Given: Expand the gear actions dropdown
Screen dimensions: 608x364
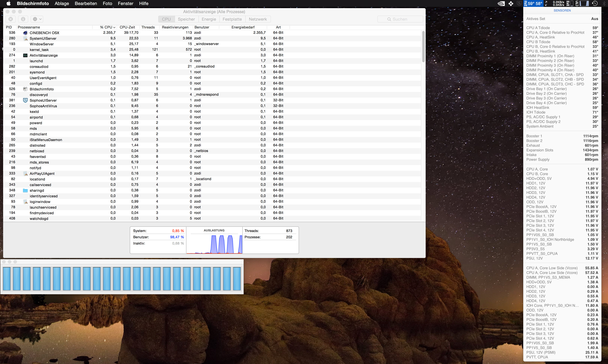Looking at the screenshot, I should click(x=37, y=19).
